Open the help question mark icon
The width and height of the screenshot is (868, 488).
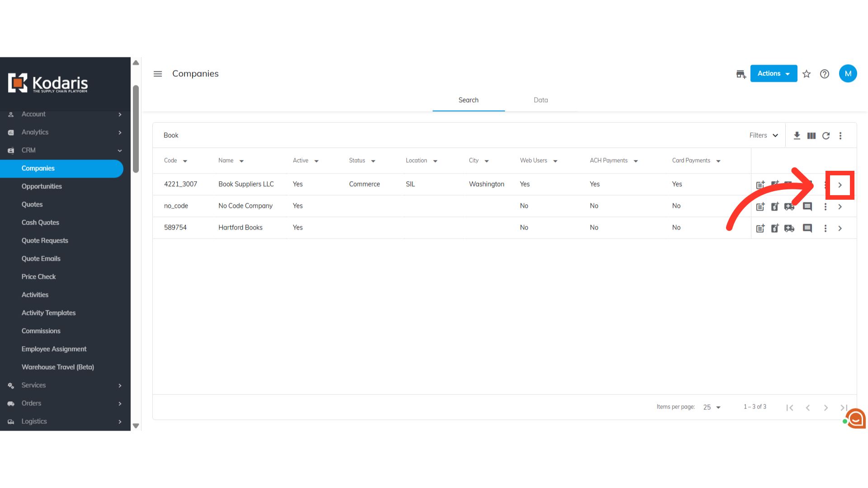coord(825,74)
